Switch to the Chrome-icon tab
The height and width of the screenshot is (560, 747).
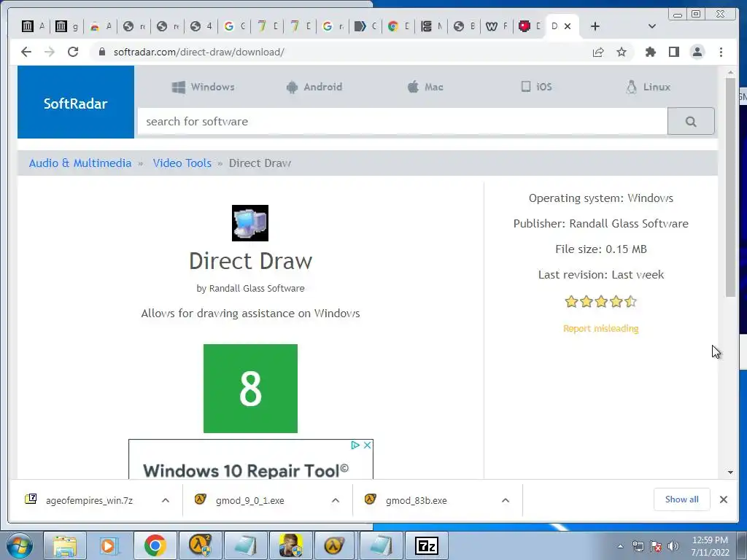[399, 26]
